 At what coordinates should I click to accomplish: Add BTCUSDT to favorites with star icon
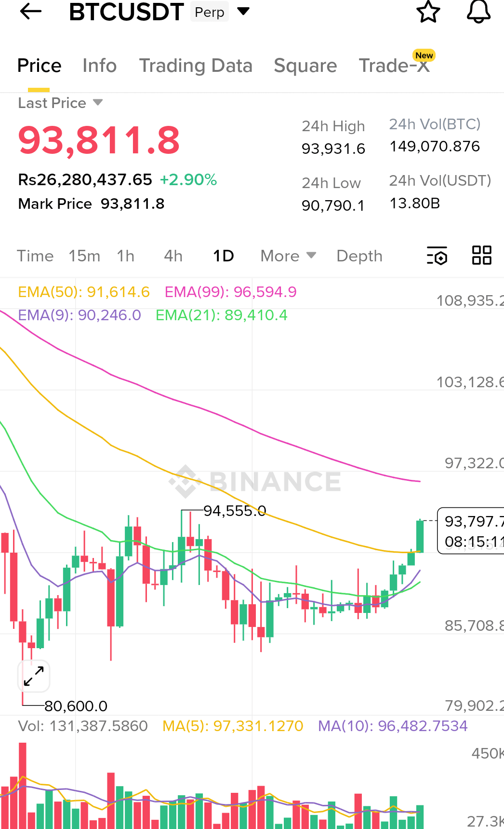tap(428, 12)
